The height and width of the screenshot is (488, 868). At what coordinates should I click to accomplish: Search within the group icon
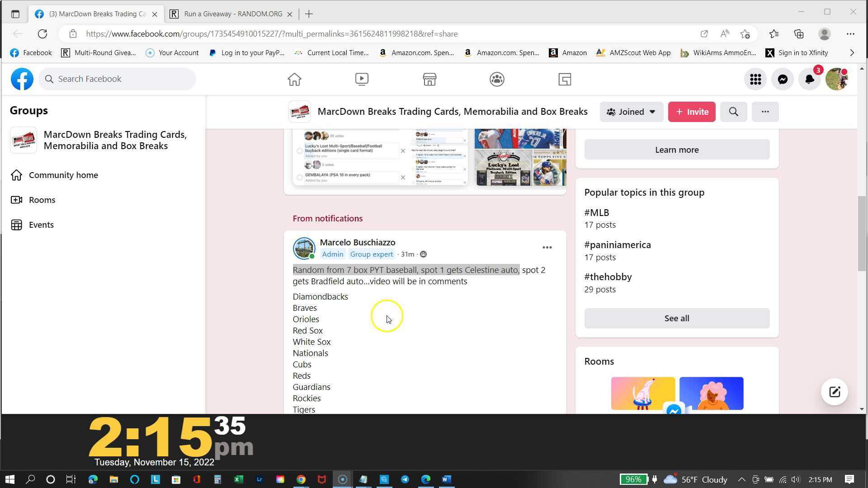click(733, 112)
